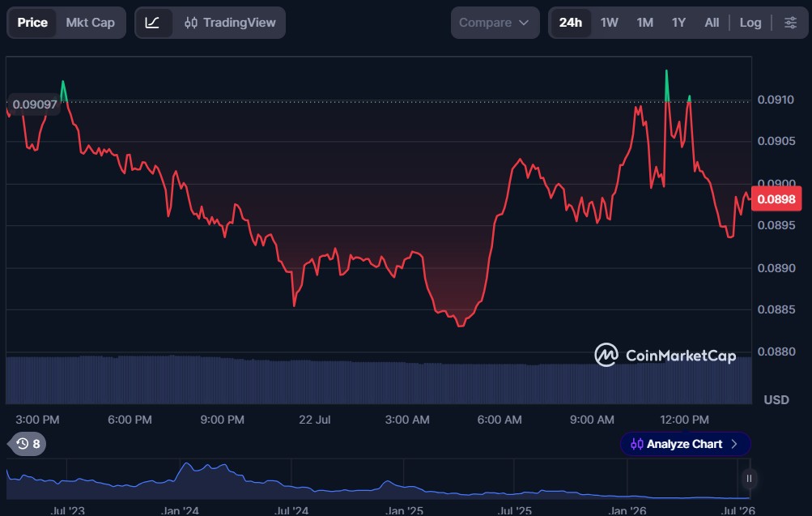The image size is (812, 516).
Task: Click the 0.0905 axis value
Action: tap(776, 141)
